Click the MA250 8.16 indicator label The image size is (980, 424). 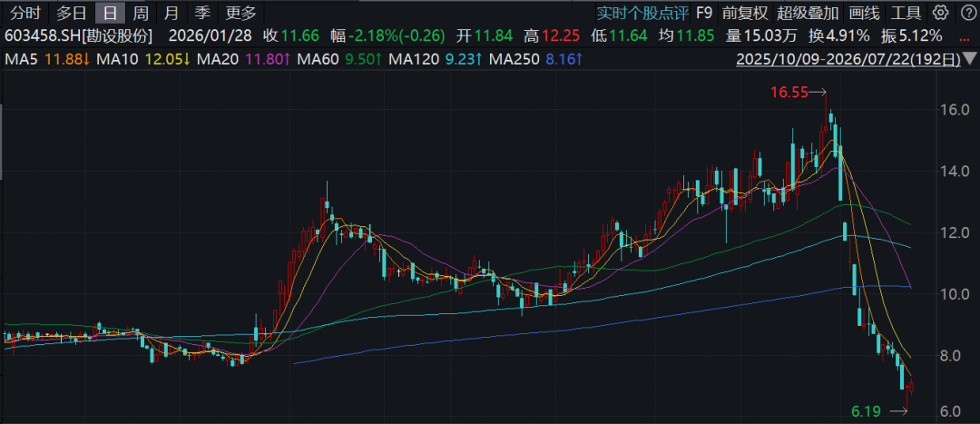pos(536,60)
